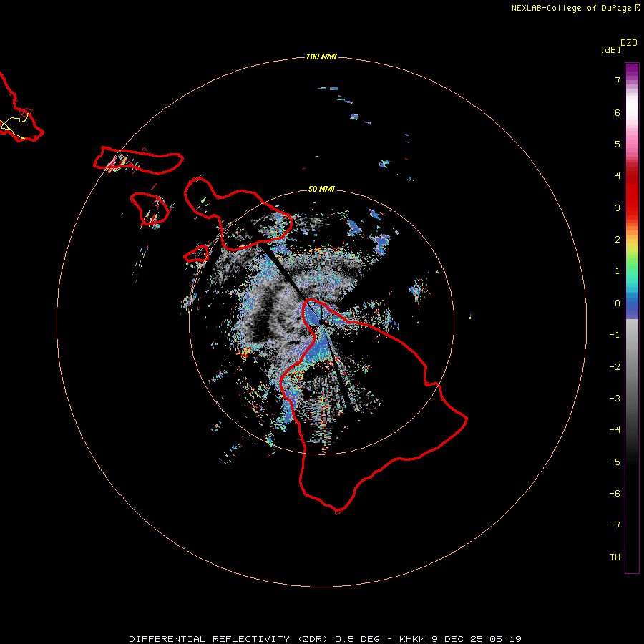Click the 2 value on color scale
Image resolution: width=644 pixels, height=644 pixels.
point(618,240)
